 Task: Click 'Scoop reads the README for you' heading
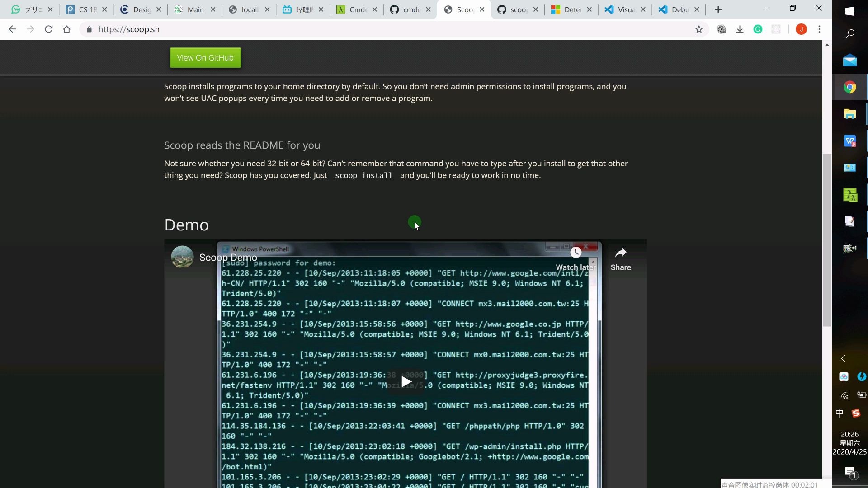pyautogui.click(x=242, y=145)
